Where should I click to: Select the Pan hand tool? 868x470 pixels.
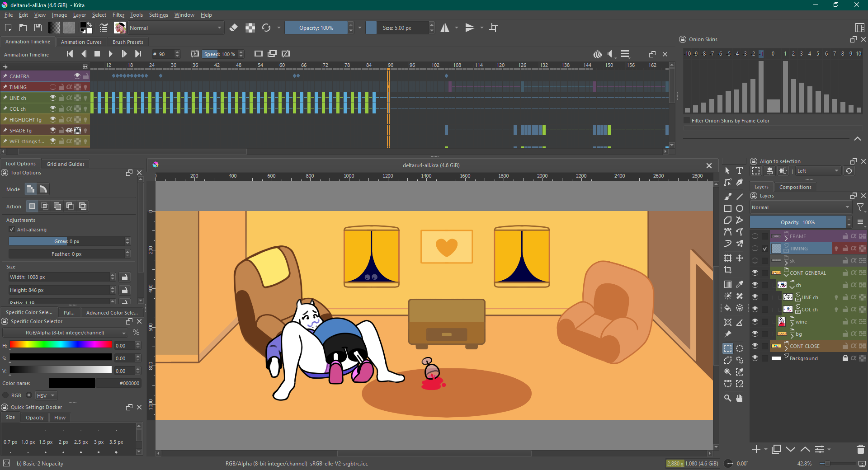(740, 398)
